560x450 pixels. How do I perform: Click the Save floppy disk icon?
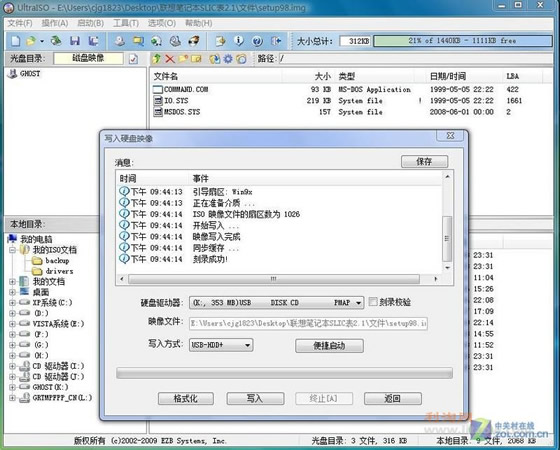(x=75, y=41)
